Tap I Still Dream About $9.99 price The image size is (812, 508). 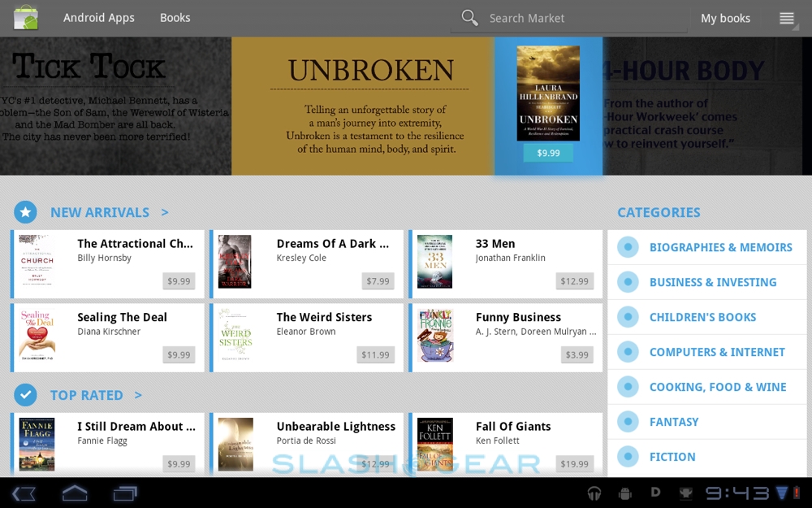tap(179, 464)
